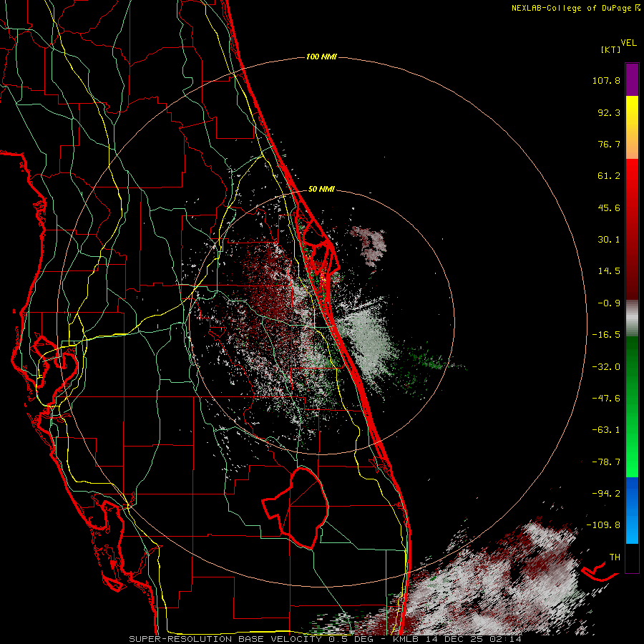Select the 14.5 scale value
Image resolution: width=644 pixels, height=644 pixels.
(609, 271)
